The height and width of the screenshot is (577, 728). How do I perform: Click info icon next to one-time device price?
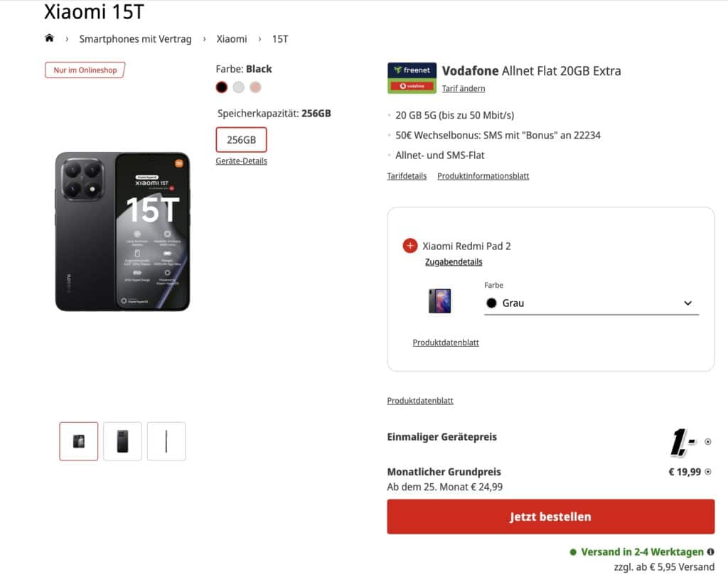707,442
